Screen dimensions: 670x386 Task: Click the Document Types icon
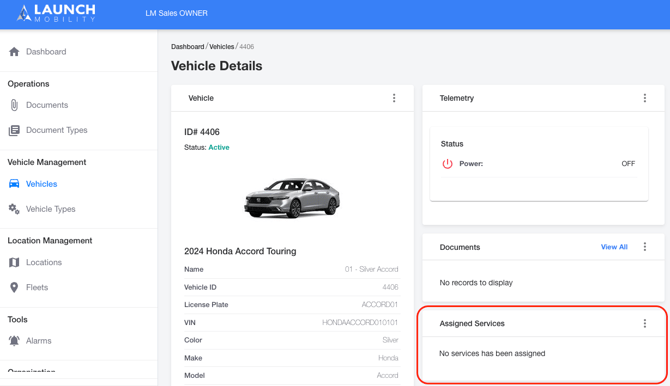14,130
